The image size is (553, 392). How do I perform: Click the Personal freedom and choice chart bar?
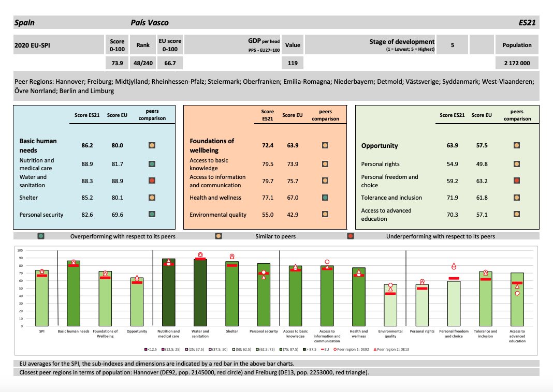pos(454,304)
